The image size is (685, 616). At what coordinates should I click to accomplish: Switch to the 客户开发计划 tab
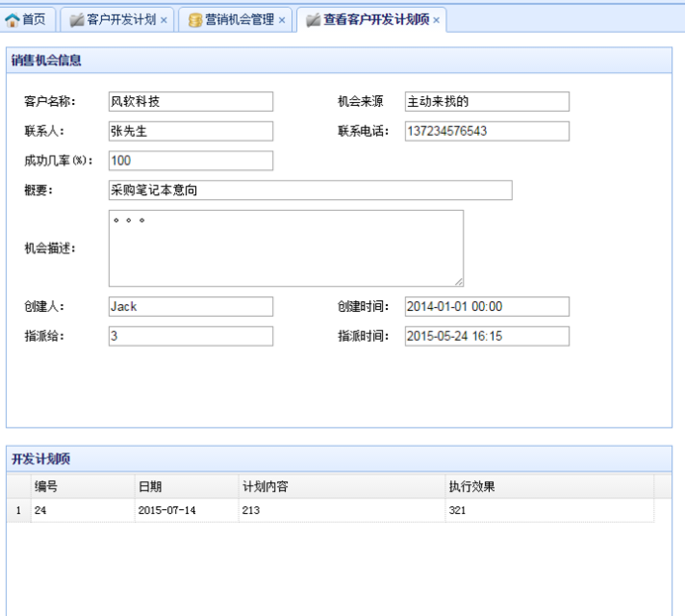(117, 20)
